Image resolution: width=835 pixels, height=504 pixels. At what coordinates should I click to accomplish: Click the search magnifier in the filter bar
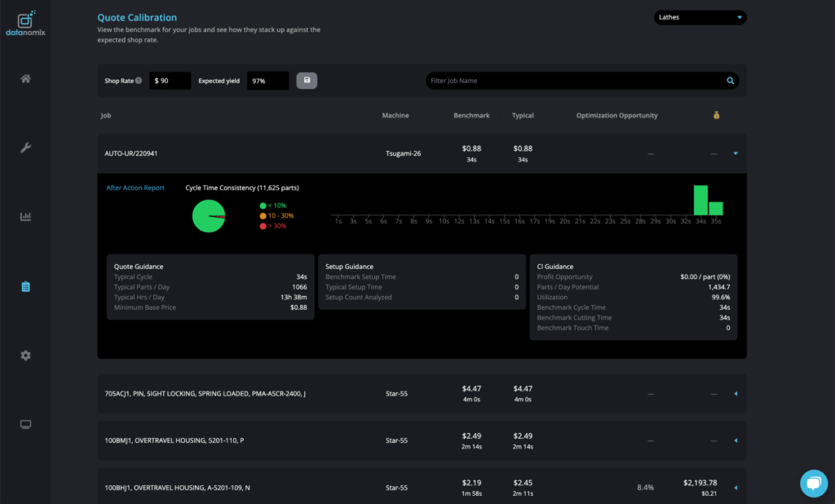tap(731, 80)
